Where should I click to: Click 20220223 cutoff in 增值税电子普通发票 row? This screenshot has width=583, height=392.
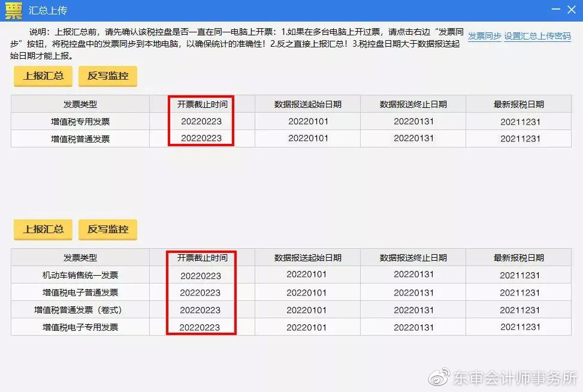(x=200, y=293)
